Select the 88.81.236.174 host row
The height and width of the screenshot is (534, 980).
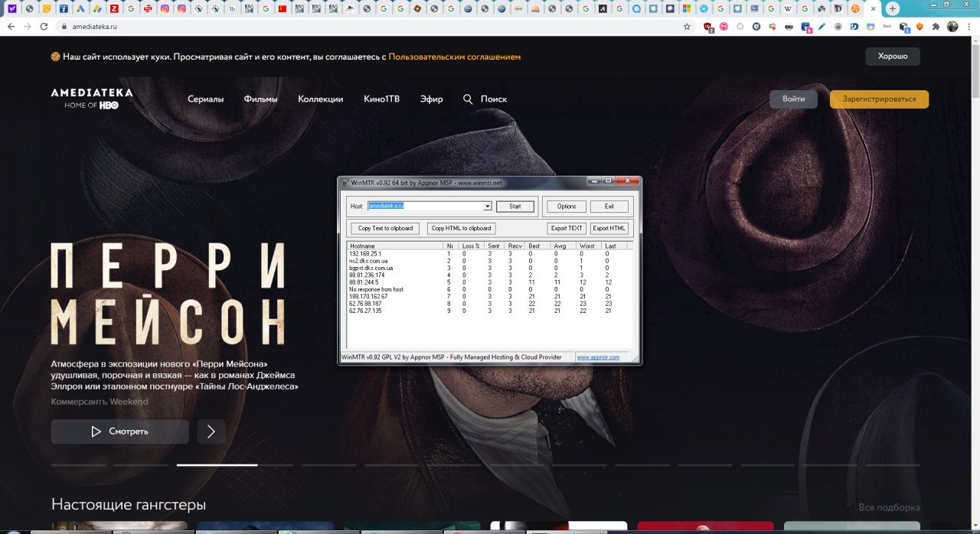point(489,275)
